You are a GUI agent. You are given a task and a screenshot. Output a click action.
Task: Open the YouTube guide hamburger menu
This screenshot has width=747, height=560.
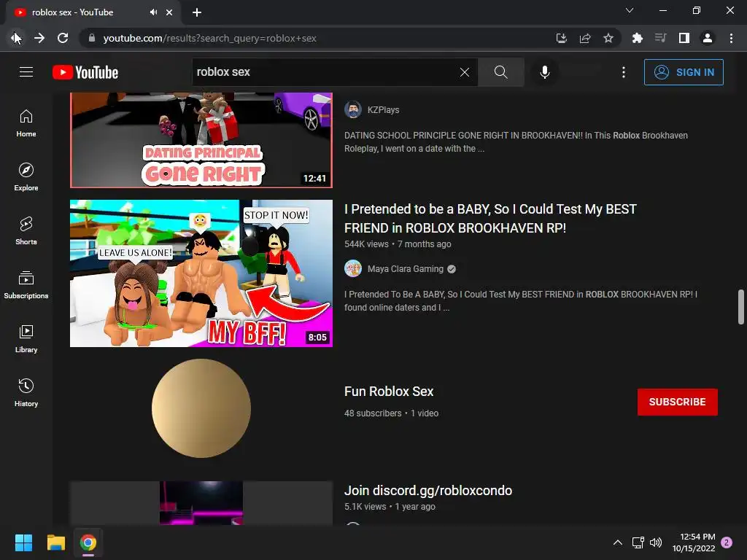pyautogui.click(x=26, y=72)
